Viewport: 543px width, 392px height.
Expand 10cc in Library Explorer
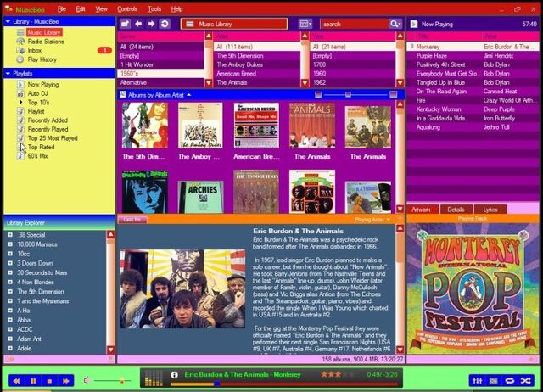[10, 254]
